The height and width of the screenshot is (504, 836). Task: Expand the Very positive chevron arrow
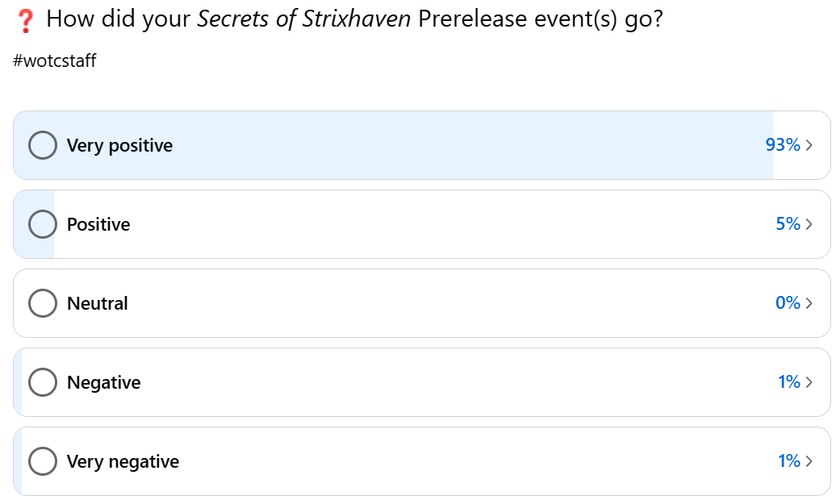pos(809,145)
